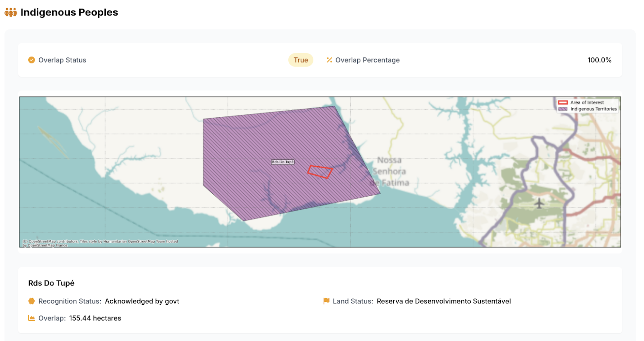This screenshot has height=341, width=644.
Task: Click the Indigenous Peoples section heading
Action: (69, 13)
